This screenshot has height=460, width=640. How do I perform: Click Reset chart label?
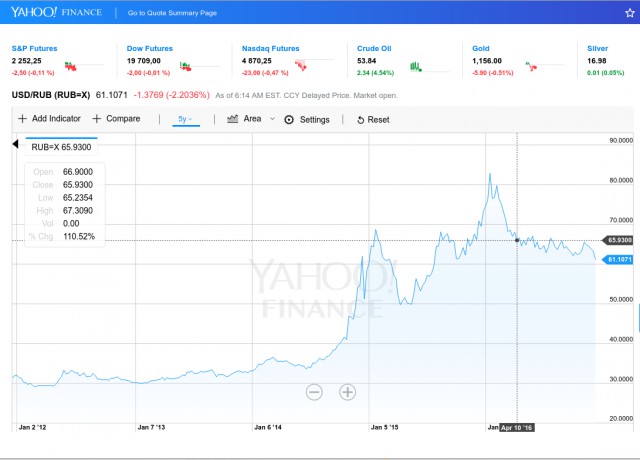(x=378, y=120)
